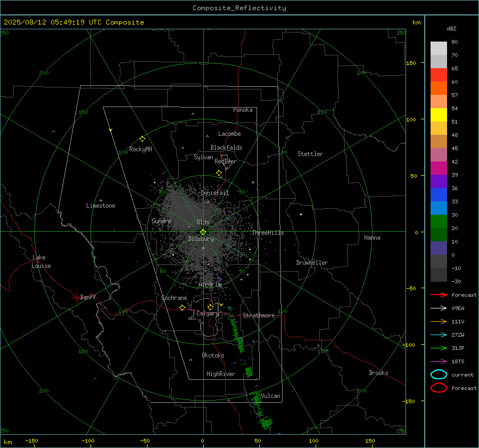The width and height of the screenshot is (479, 448).
Task: Click the cyan current ellipse icon
Action: (x=439, y=374)
